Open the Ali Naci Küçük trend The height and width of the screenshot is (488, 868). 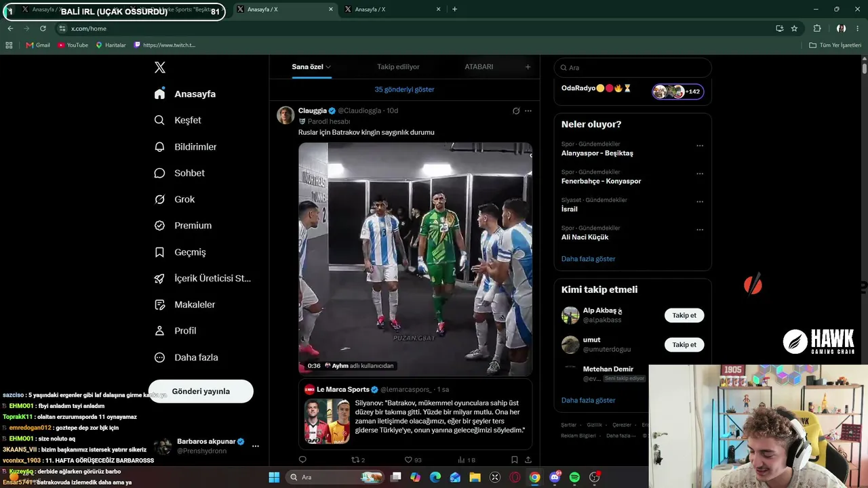(585, 237)
